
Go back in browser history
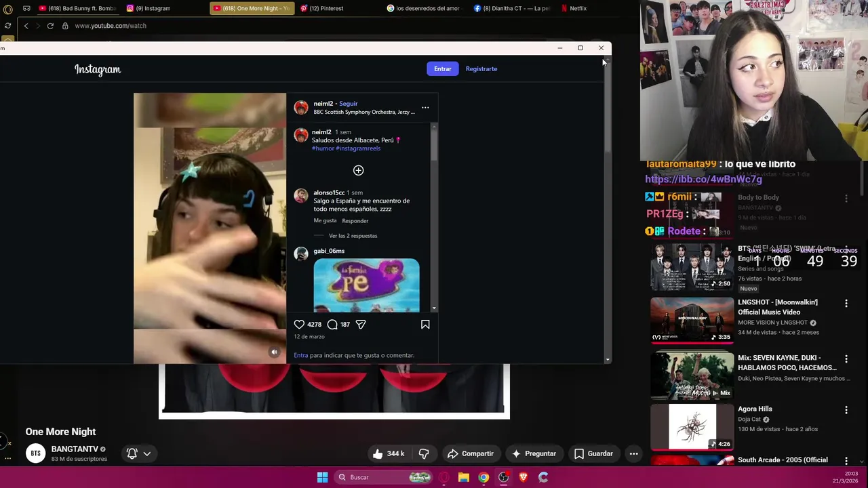26,26
